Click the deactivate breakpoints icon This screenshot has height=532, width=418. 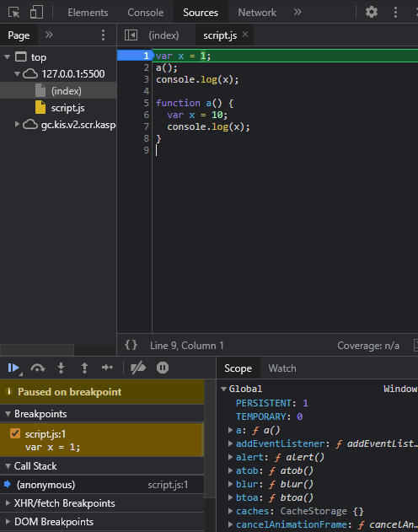click(138, 368)
